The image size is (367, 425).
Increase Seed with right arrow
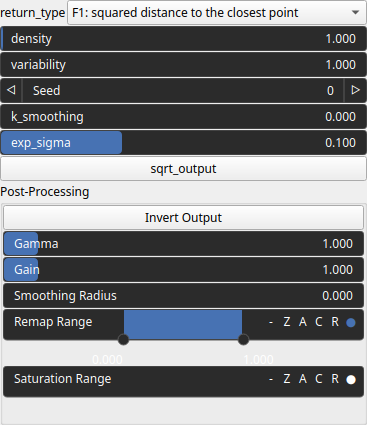355,90
